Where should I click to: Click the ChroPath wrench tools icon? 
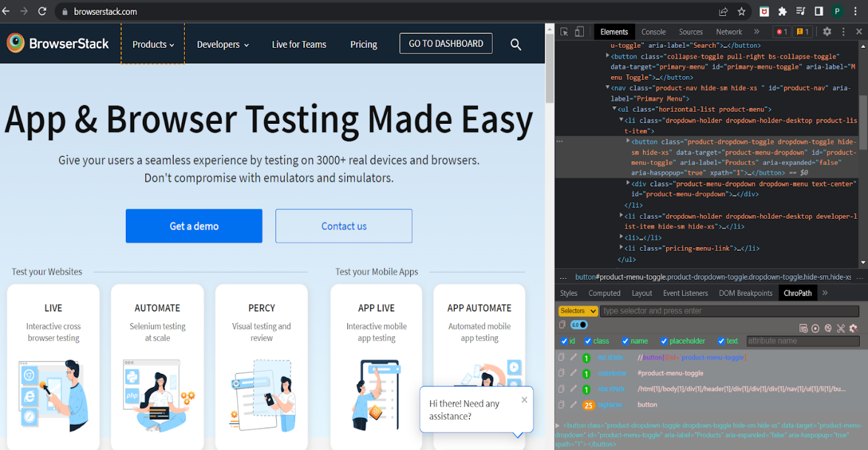840,328
